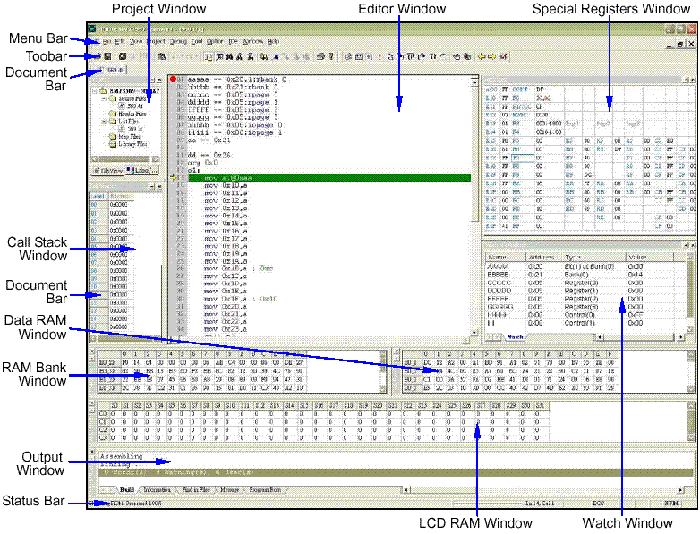Click the Output window right scroll arrow
Viewport: 700px width, 534px height.
point(681,490)
